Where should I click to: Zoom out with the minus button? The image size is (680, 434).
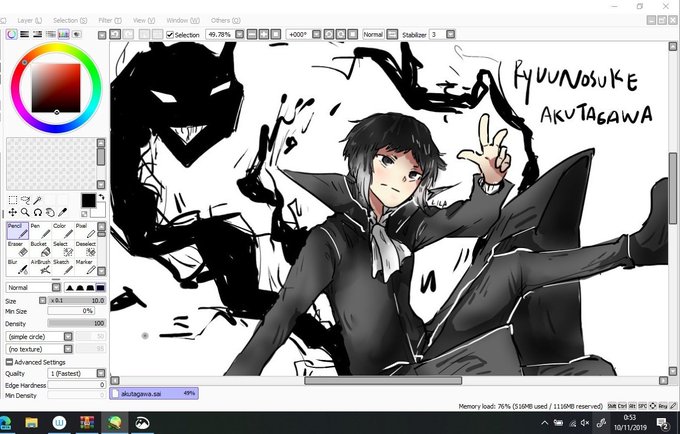[252, 34]
